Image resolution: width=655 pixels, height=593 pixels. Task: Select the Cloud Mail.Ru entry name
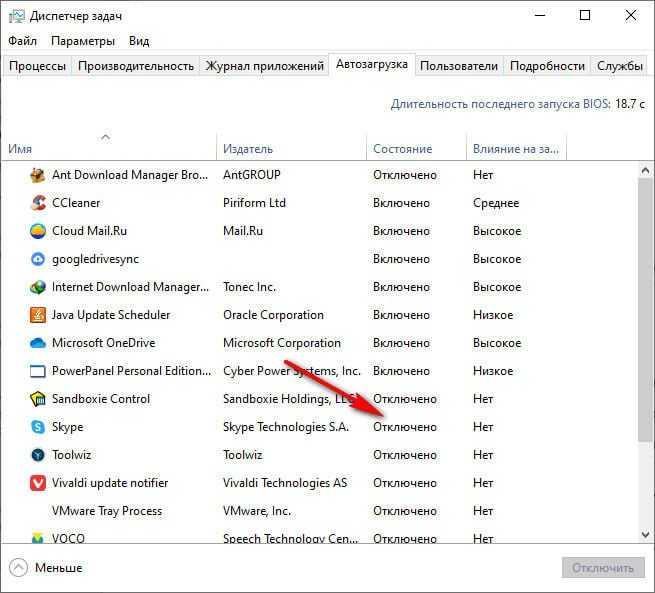(x=89, y=231)
